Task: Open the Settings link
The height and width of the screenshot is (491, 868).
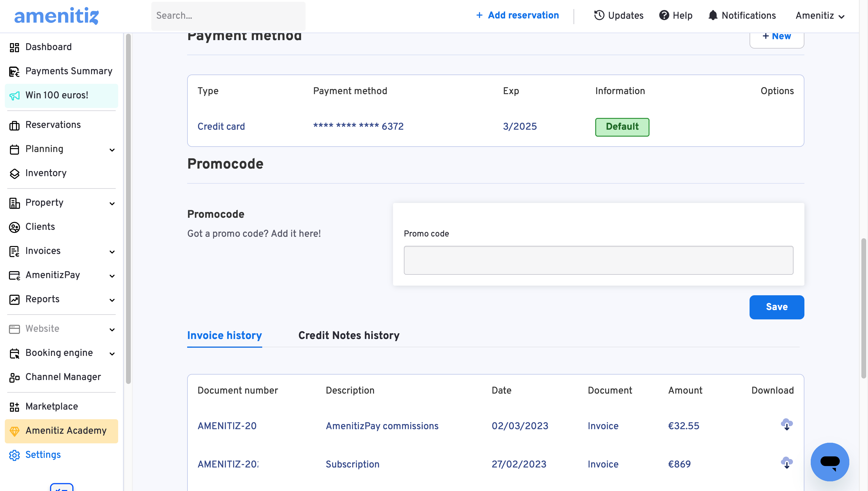Action: point(43,455)
